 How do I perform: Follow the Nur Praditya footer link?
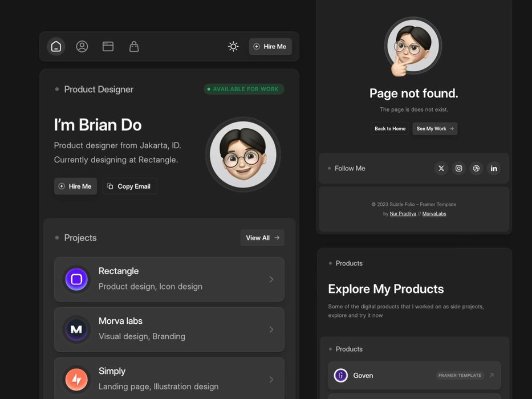(x=403, y=214)
